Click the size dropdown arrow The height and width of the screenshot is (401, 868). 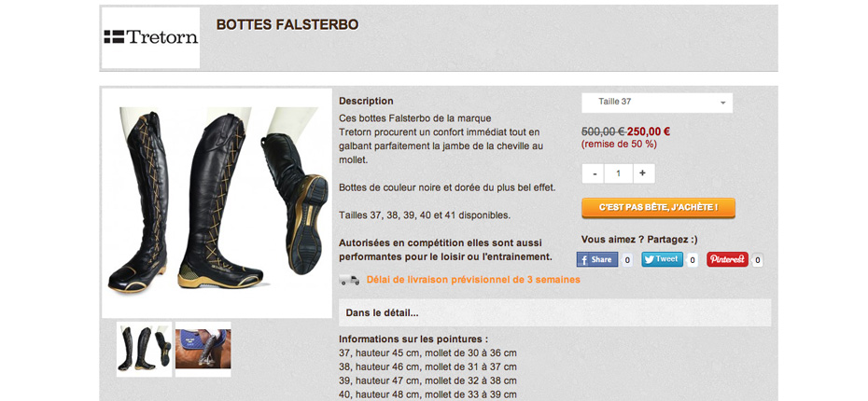coord(723,103)
